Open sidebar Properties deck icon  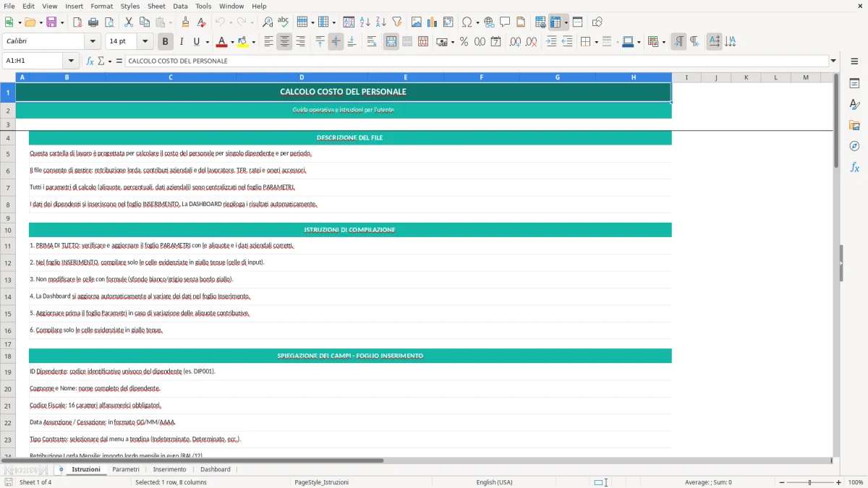[854, 84]
